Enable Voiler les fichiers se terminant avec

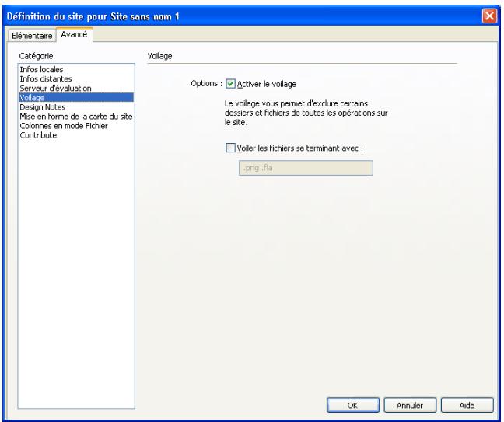[230, 148]
